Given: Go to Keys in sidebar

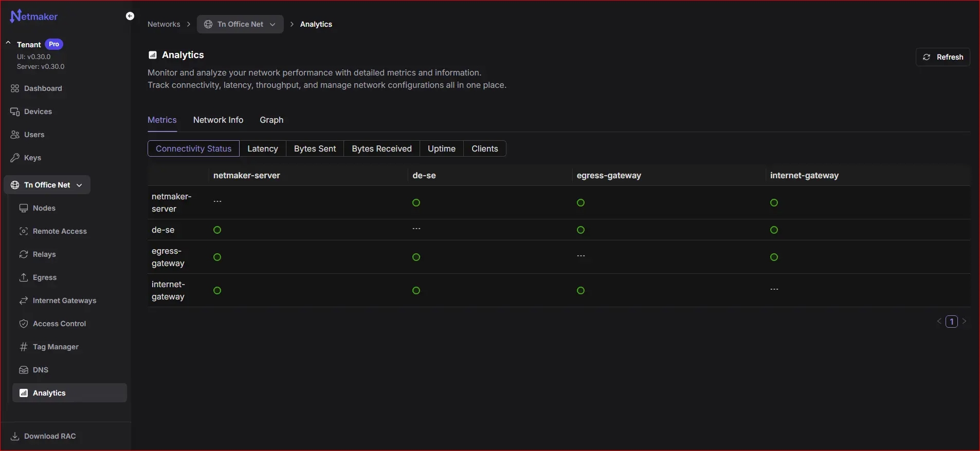Looking at the screenshot, I should 32,158.
